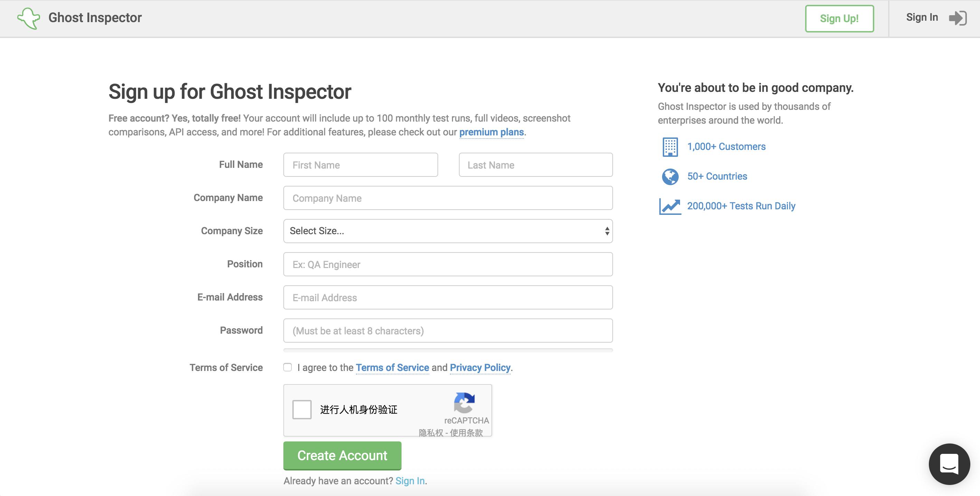Click the building icon beside 1,000+ Customers
This screenshot has width=980, height=496.
(x=670, y=147)
